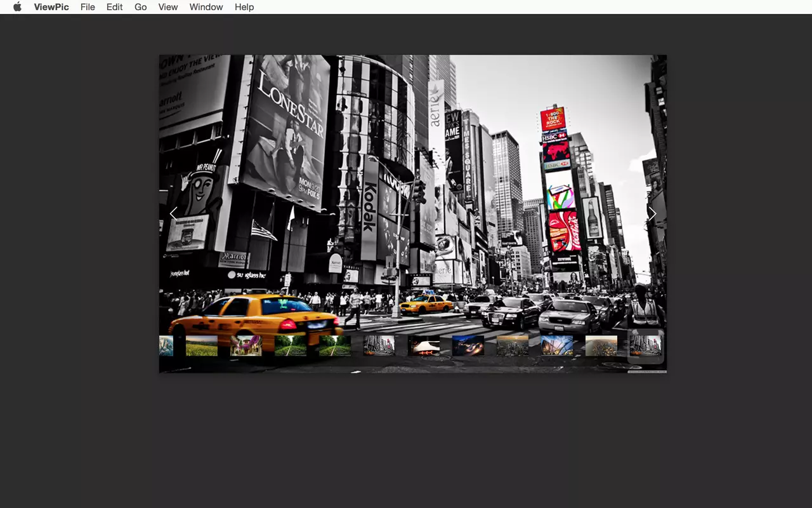
Task: Open the File menu
Action: (88, 7)
